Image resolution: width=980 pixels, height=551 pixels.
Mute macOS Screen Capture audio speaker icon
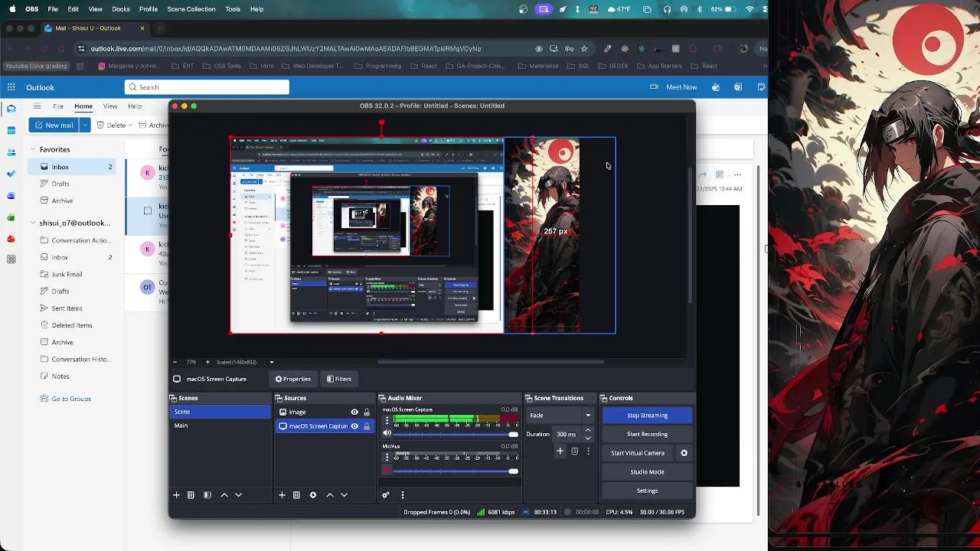(387, 433)
